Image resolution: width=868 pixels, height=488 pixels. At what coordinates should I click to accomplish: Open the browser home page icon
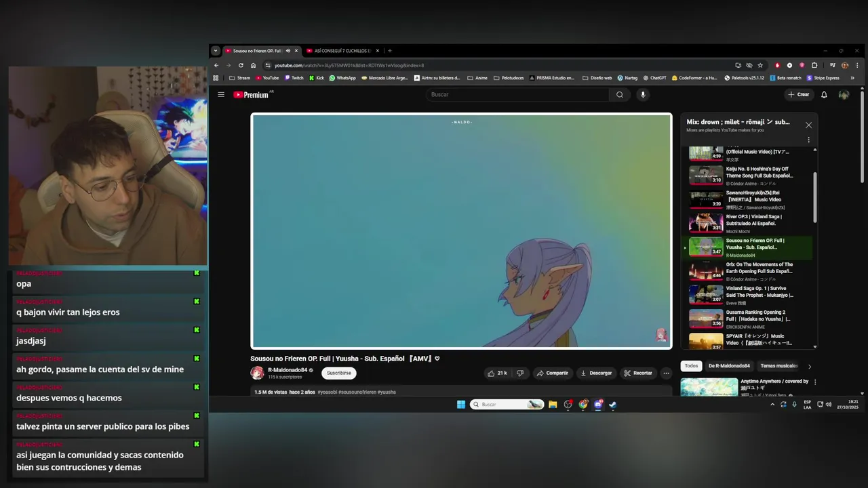coord(253,65)
